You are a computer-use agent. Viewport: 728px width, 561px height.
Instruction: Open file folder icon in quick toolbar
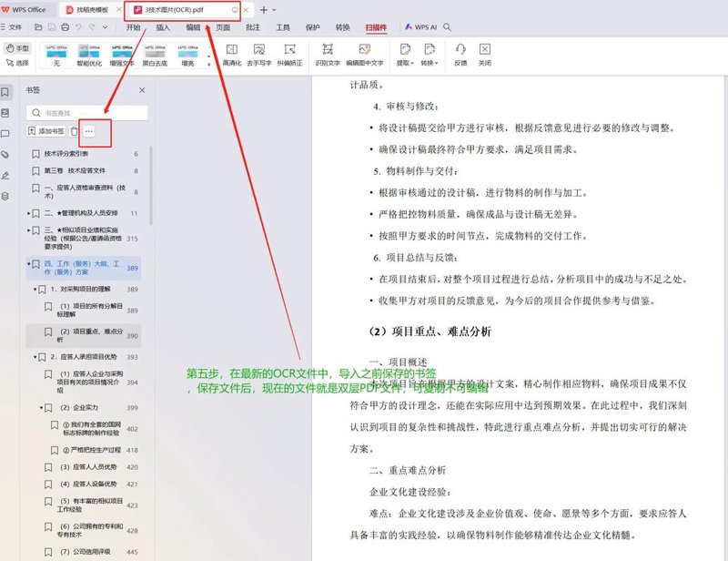pos(38,27)
